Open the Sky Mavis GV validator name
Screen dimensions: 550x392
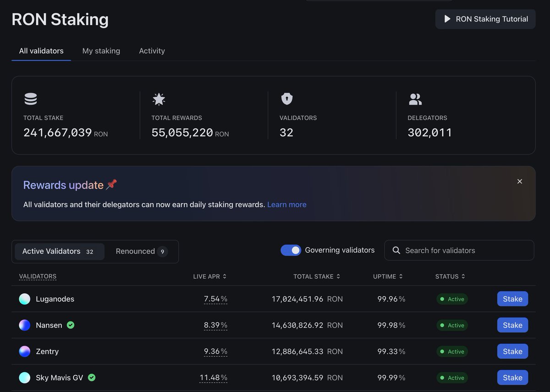[60, 378]
